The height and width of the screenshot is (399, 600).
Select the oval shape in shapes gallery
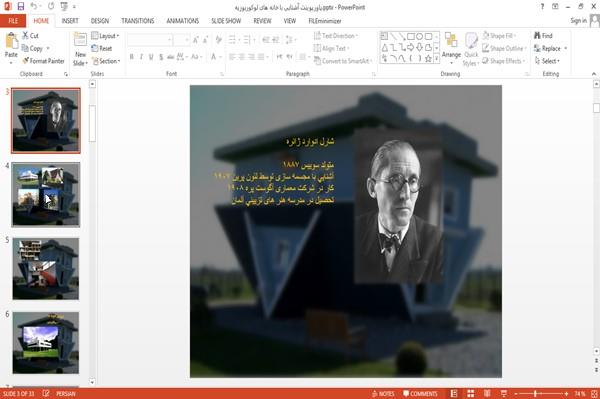(419, 36)
